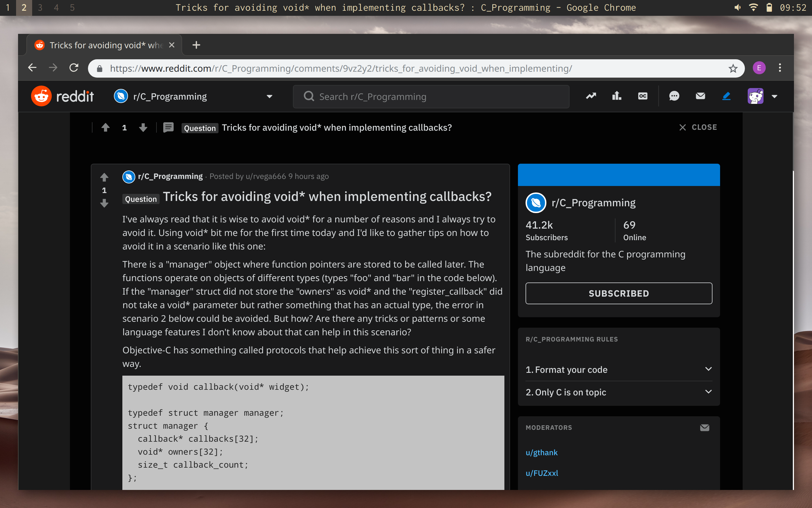Open the chat bubble icon
The height and width of the screenshot is (508, 812).
[x=674, y=97]
